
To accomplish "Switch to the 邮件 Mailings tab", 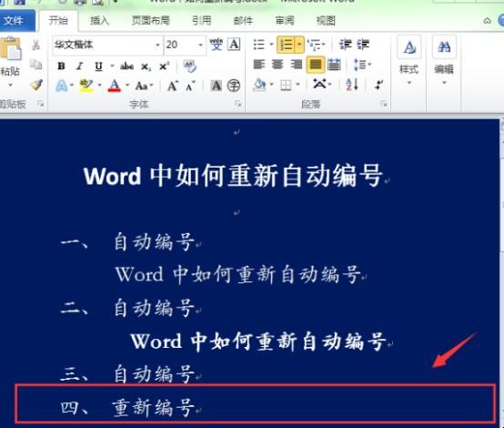I will pyautogui.click(x=243, y=21).
